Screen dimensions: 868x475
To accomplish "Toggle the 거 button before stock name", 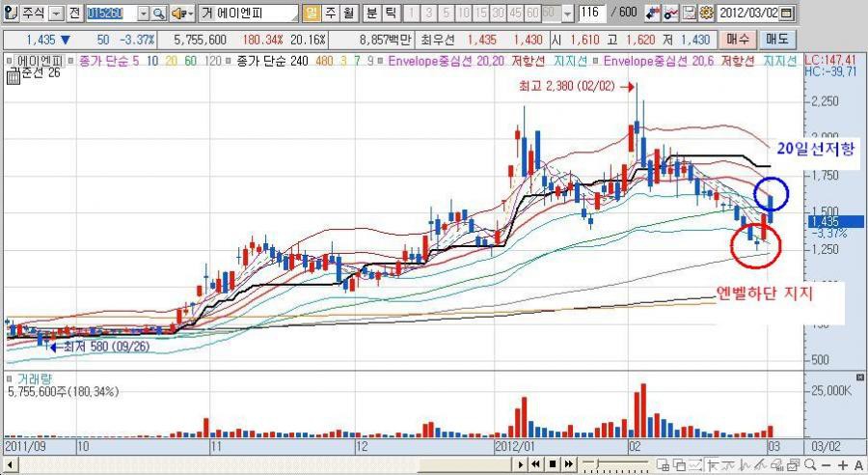I will pyautogui.click(x=207, y=14).
